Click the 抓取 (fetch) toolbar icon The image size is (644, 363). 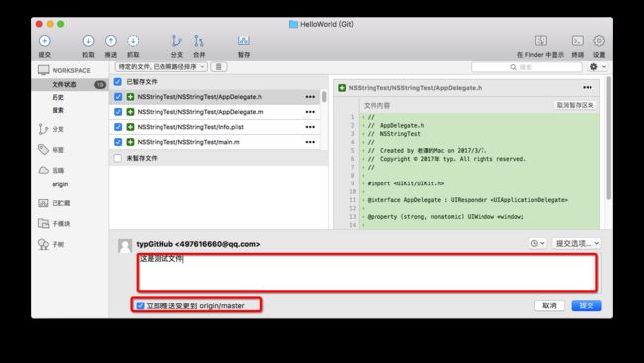click(x=133, y=41)
